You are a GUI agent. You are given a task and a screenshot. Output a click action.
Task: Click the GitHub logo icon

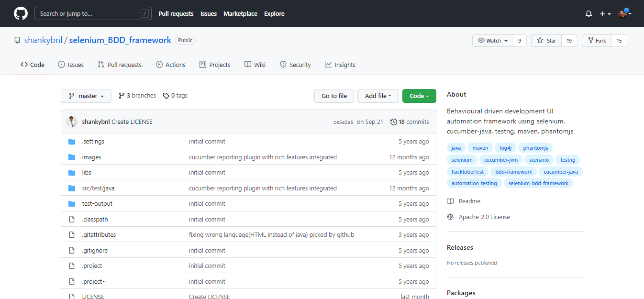click(x=21, y=13)
